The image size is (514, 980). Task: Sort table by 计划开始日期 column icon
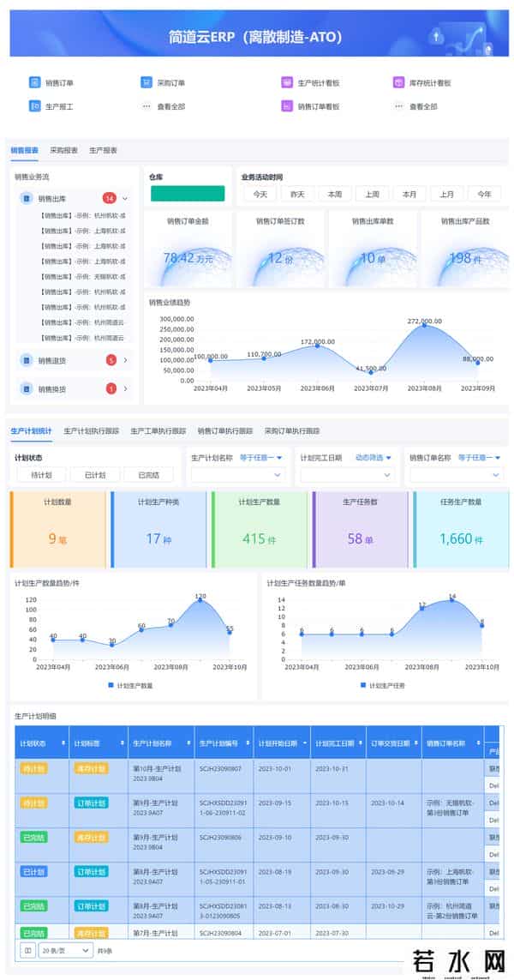tap(305, 743)
